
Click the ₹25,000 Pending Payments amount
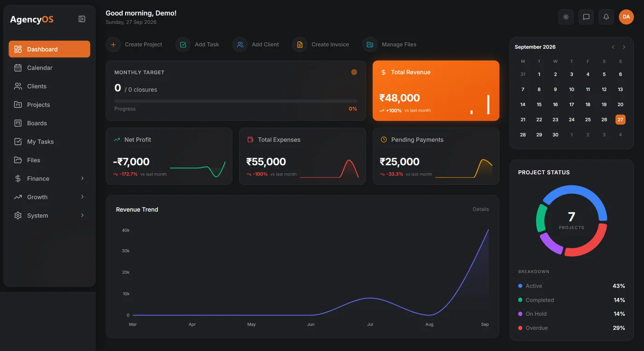coord(400,162)
